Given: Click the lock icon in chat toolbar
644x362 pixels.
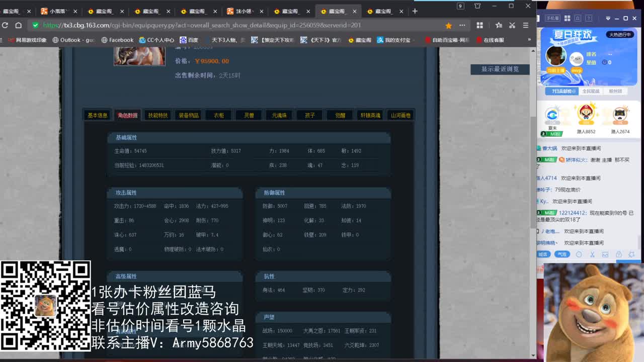Looking at the screenshot, I should [619, 254].
